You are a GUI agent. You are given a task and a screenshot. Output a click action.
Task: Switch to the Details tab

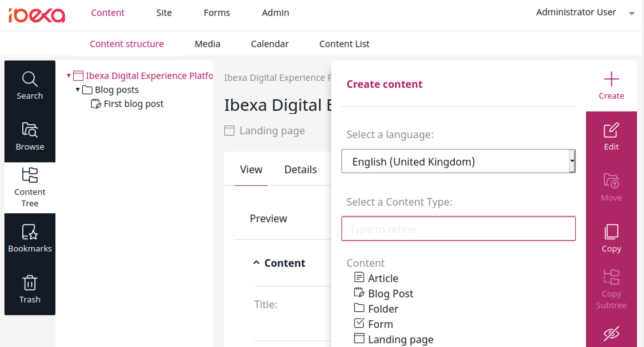(300, 169)
